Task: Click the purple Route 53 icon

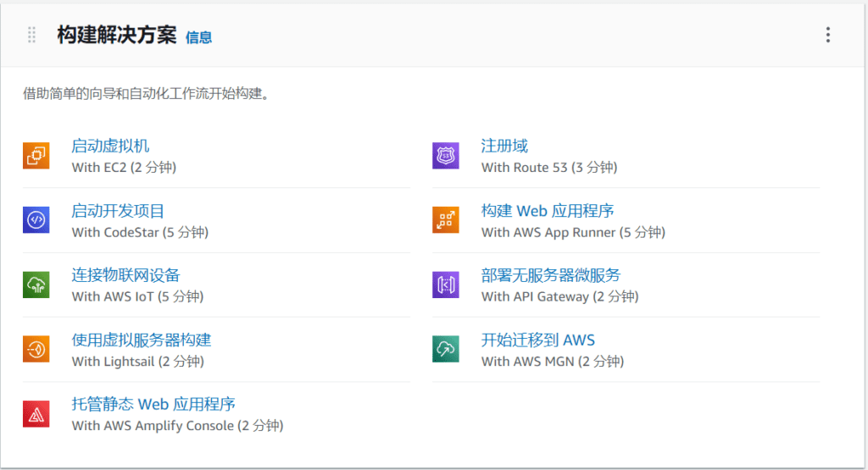Action: tap(445, 156)
